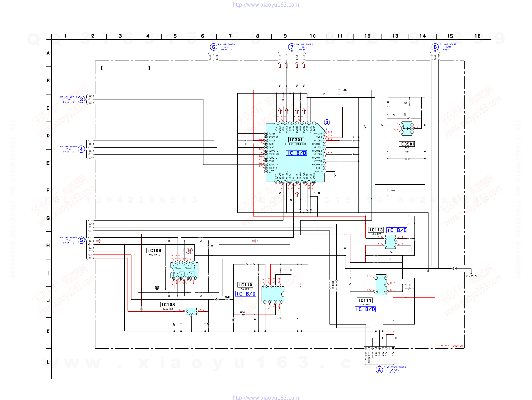This screenshot has height=400, width=532.
Task: Click the IC301 label
Action: coord(296,140)
